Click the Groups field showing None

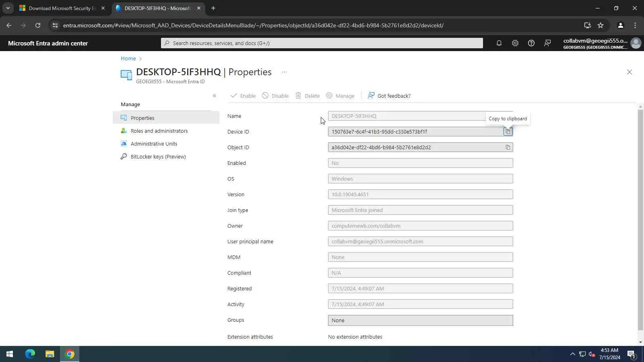pyautogui.click(x=421, y=320)
